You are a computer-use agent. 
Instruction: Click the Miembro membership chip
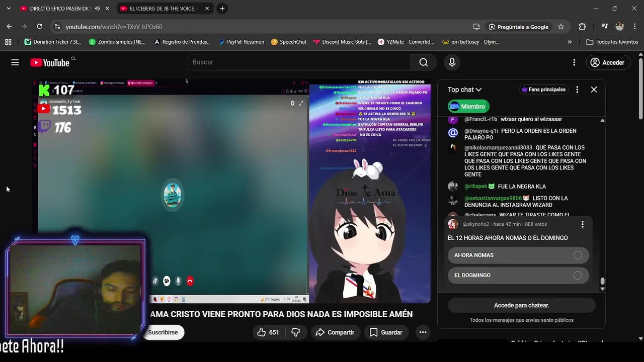click(x=467, y=107)
